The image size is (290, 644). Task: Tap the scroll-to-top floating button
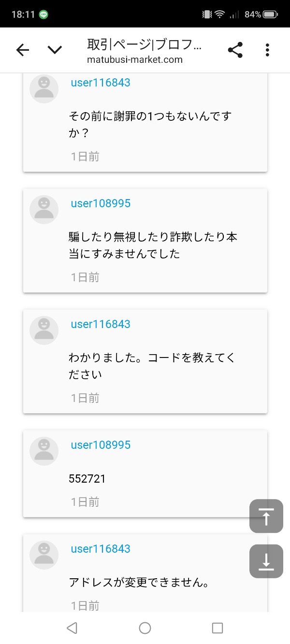(x=266, y=516)
